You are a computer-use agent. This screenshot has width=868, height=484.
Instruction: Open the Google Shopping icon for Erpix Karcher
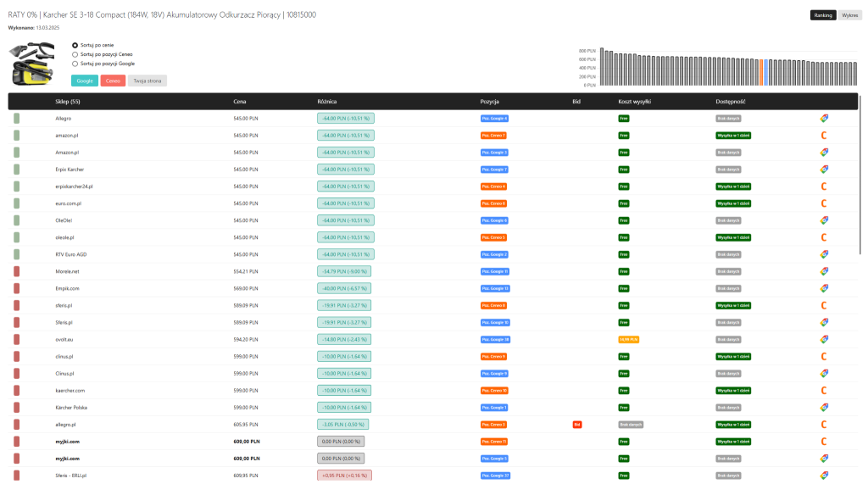(824, 170)
